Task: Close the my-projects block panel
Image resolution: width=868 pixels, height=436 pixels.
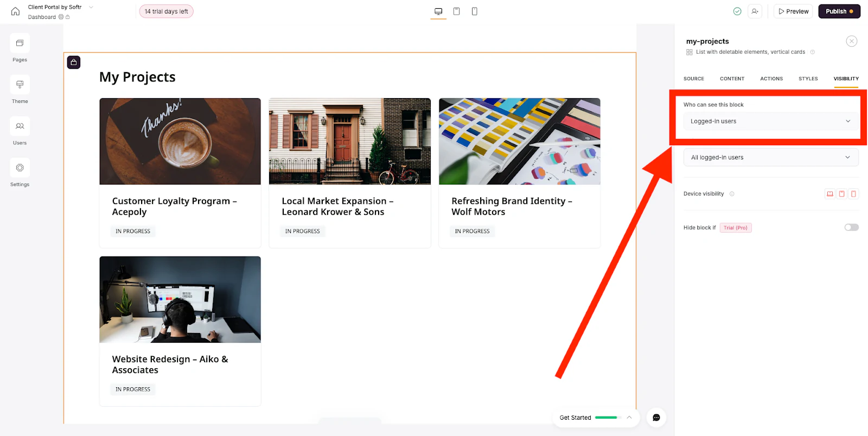Action: [852, 41]
